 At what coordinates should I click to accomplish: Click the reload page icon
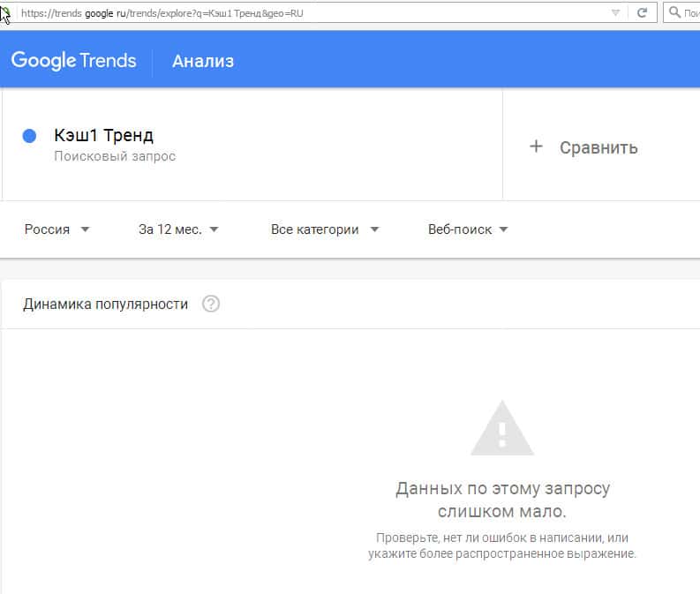pyautogui.click(x=643, y=13)
